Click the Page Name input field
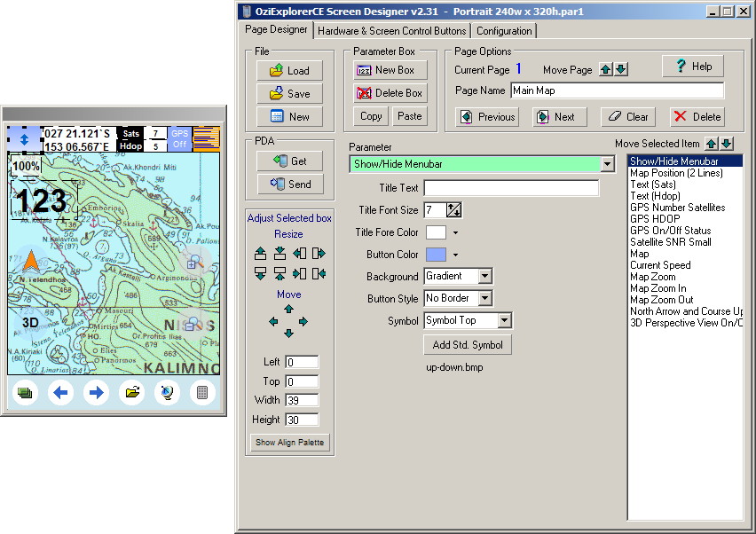The height and width of the screenshot is (534, 756). point(618,90)
